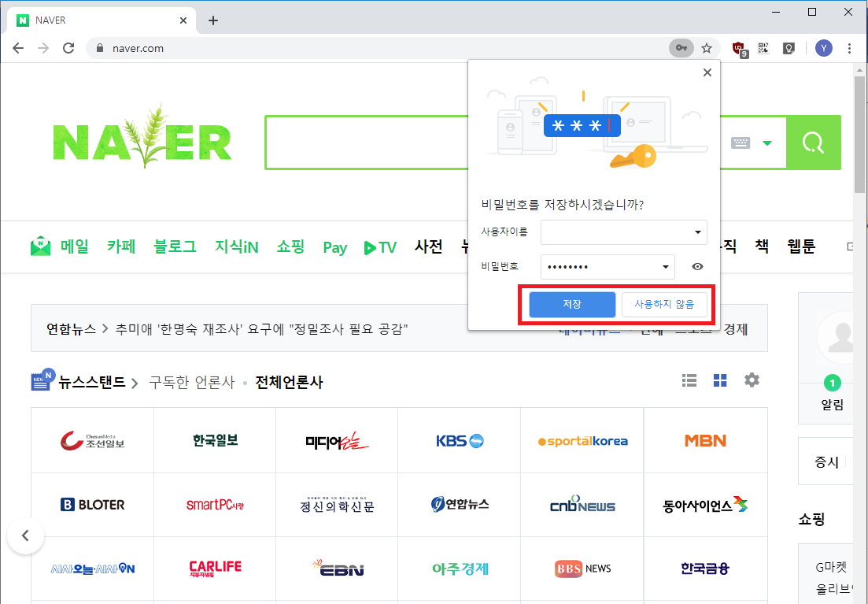Open the Pay menu item
Screen dimensions: 868x604
pos(335,247)
